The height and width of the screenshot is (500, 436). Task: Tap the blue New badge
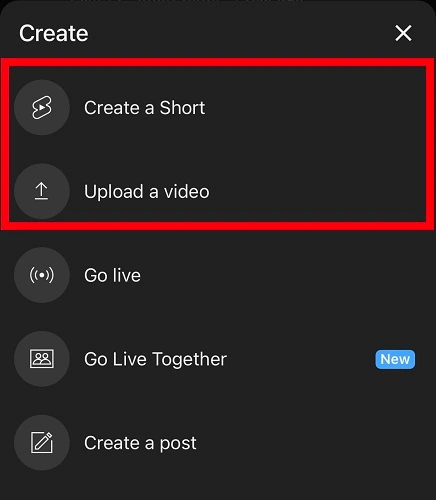[395, 359]
